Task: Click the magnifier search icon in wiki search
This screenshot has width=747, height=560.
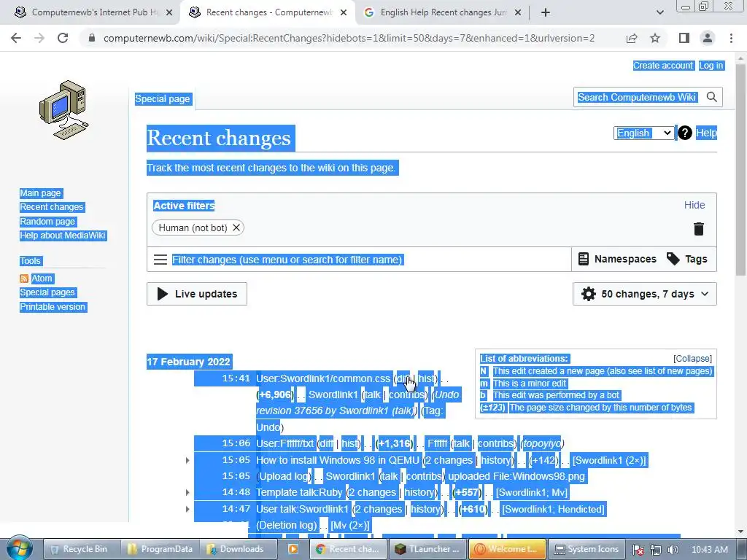Action: click(712, 97)
